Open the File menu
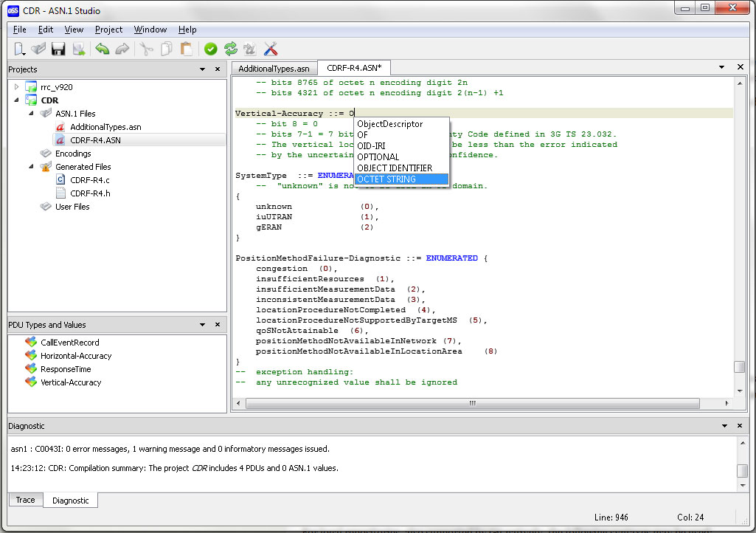756x533 pixels. point(20,30)
